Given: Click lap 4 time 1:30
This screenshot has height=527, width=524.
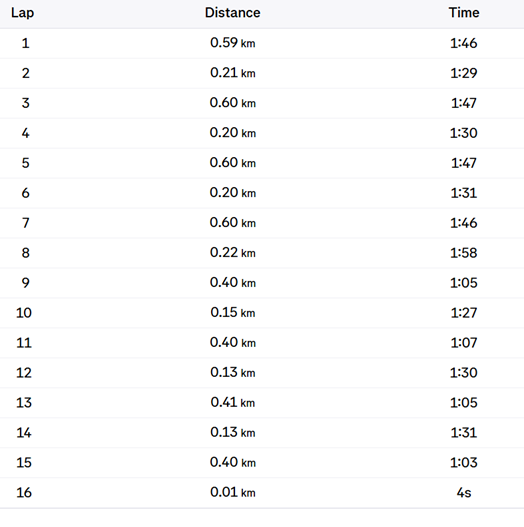Looking at the screenshot, I should pyautogui.click(x=464, y=133).
